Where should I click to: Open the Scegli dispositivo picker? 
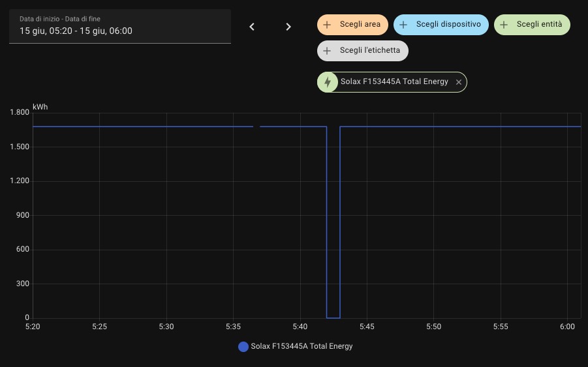[441, 25]
